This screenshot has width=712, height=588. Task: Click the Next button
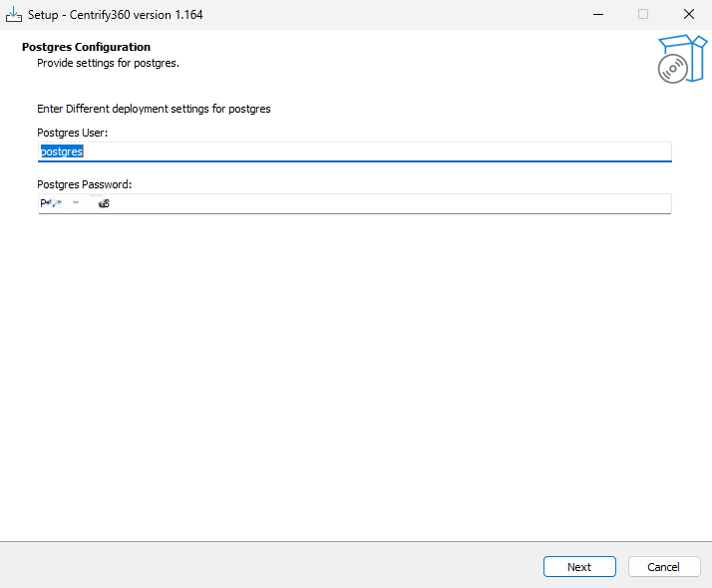click(579, 567)
